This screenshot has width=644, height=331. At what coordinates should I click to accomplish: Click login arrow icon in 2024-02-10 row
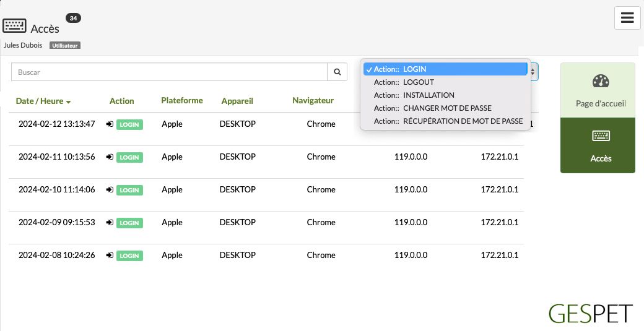tap(109, 190)
